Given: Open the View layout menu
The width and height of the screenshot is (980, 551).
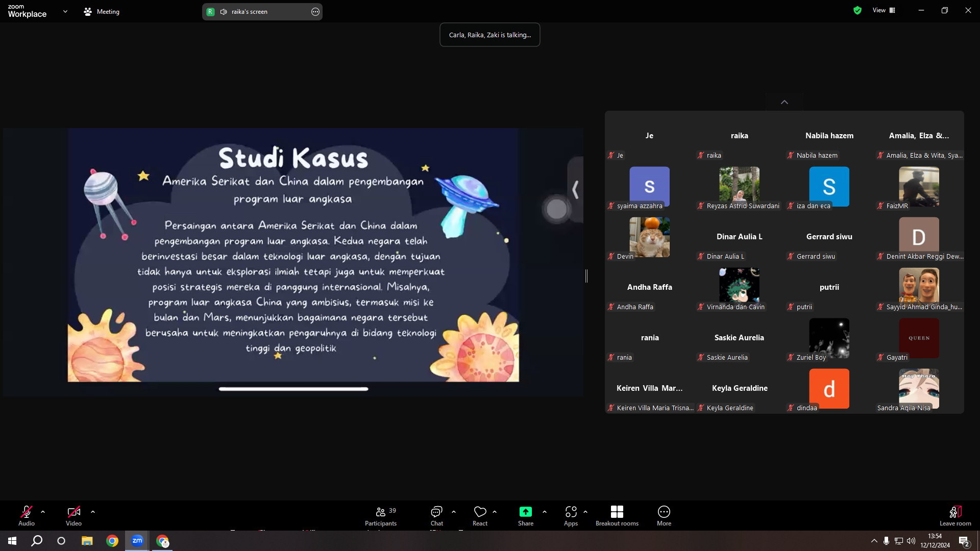Looking at the screenshot, I should 884,10.
